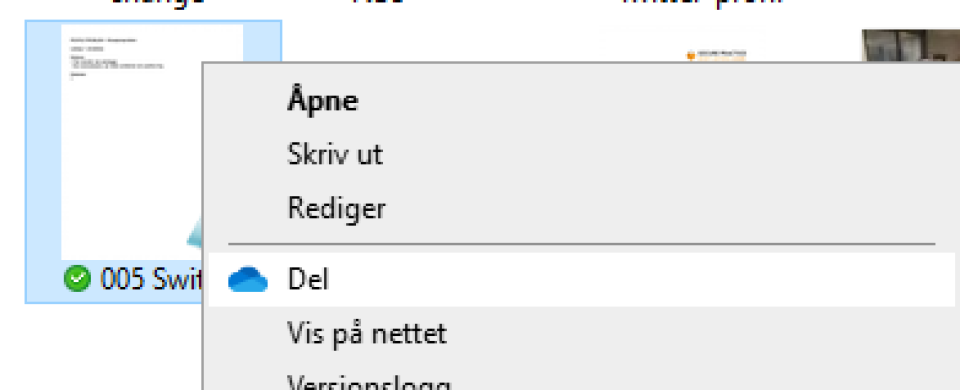Click the cut-off label ending in 'change'

(x=158, y=2)
